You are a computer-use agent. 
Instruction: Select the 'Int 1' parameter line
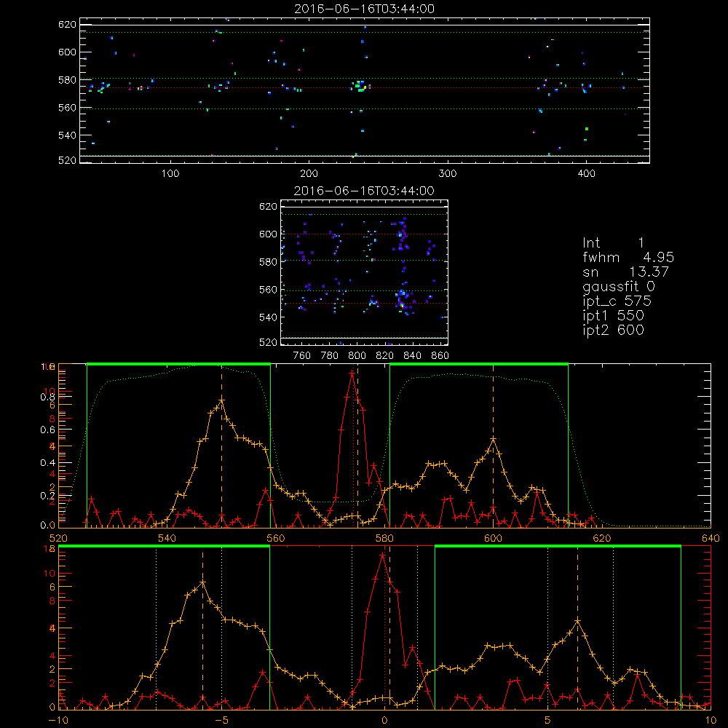(x=613, y=243)
